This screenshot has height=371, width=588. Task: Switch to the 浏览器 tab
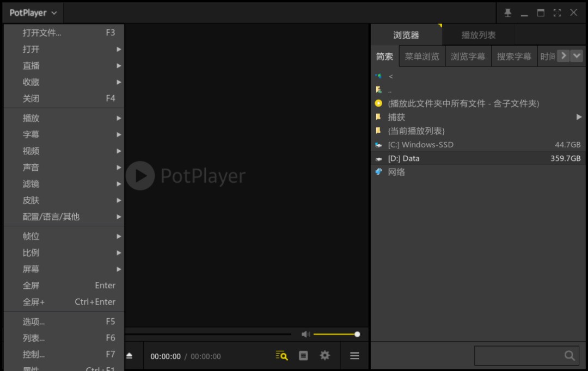tap(406, 35)
